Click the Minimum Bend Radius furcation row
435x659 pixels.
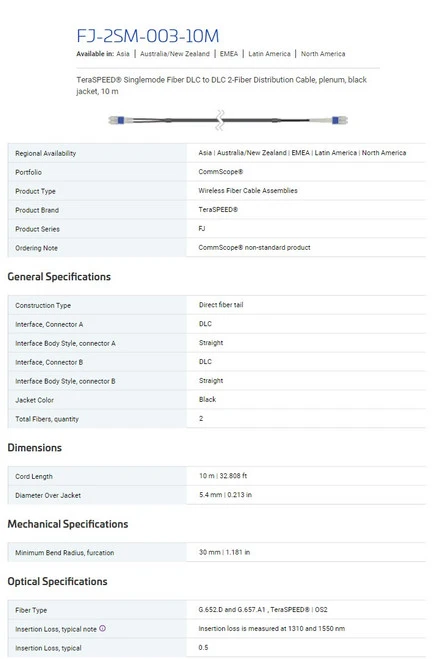coord(216,552)
